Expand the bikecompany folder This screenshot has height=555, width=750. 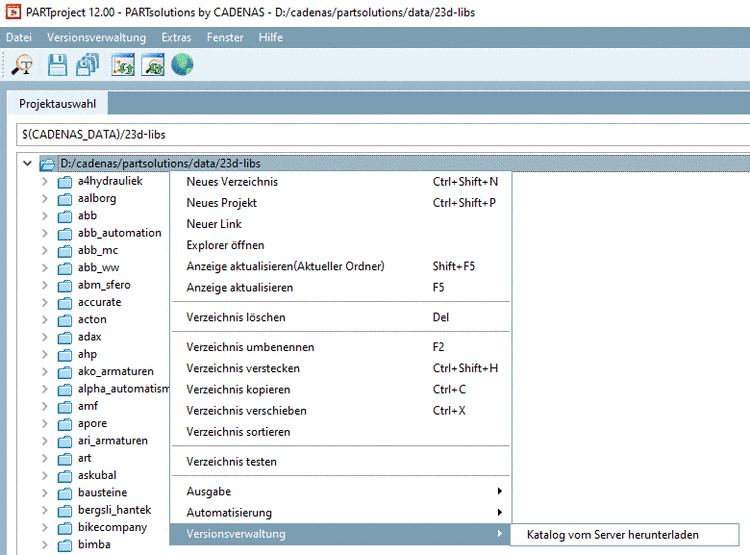click(x=44, y=527)
